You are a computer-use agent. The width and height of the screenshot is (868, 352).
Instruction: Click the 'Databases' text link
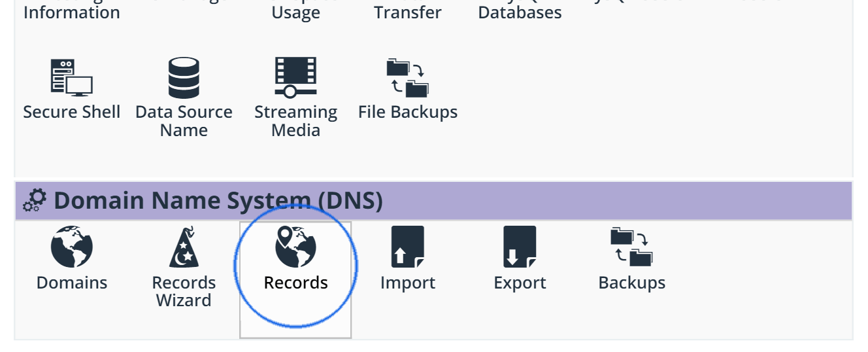coord(520,12)
